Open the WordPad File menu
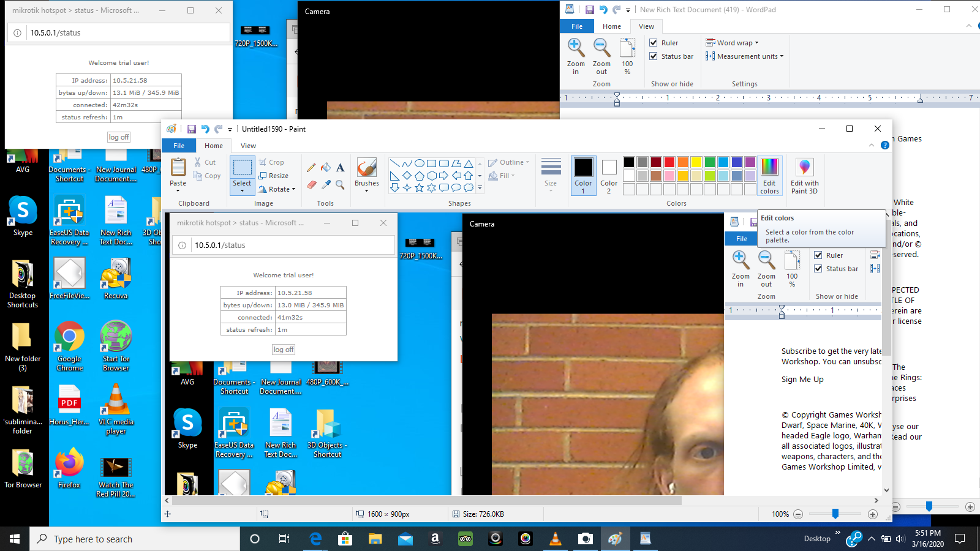This screenshot has width=980, height=551. (x=577, y=26)
